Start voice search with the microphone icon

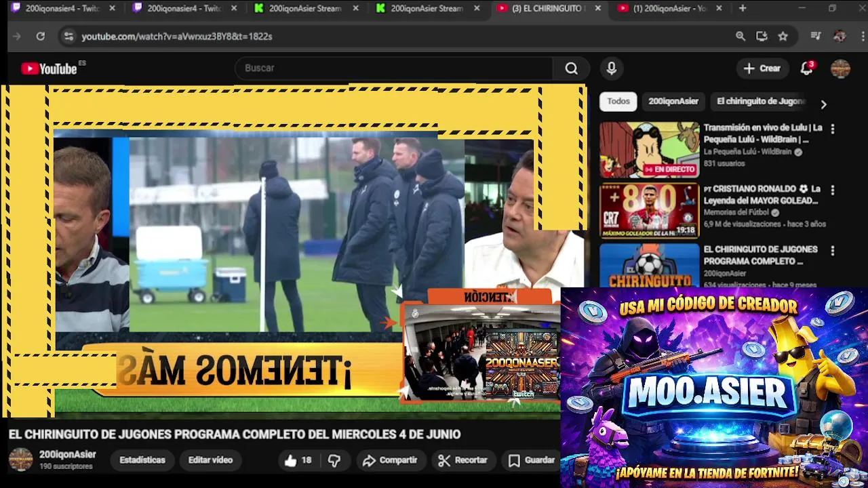click(612, 68)
